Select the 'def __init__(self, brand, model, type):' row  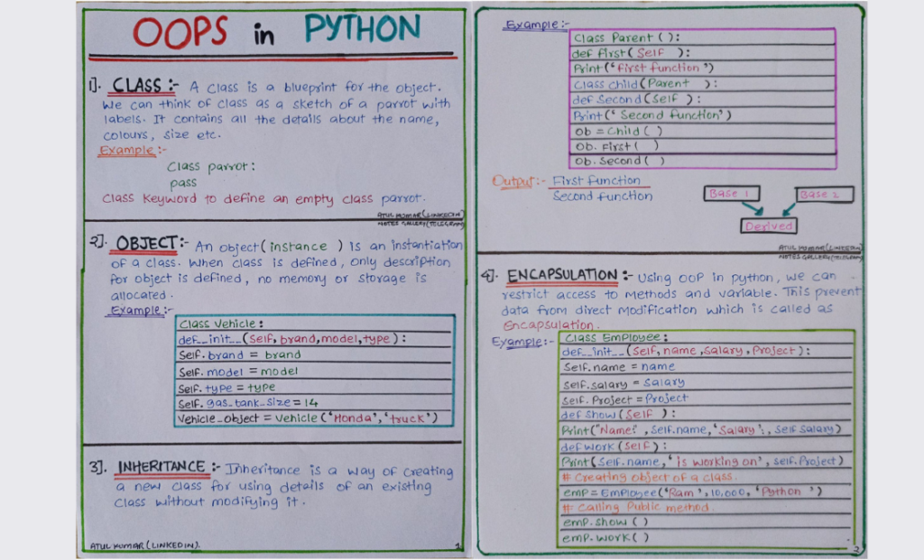point(315,339)
